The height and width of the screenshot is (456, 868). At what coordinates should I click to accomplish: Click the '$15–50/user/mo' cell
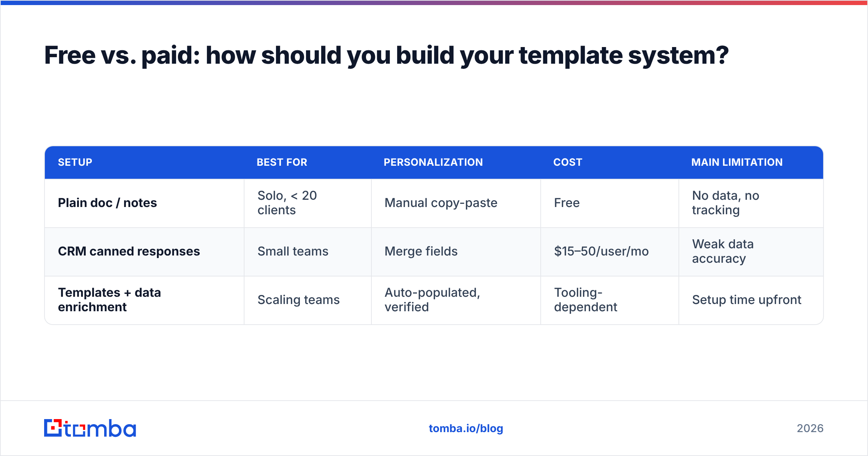click(610, 252)
